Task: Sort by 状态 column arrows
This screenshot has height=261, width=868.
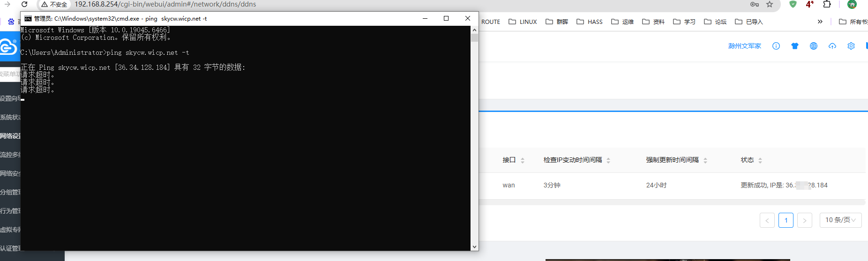Action: [x=760, y=160]
